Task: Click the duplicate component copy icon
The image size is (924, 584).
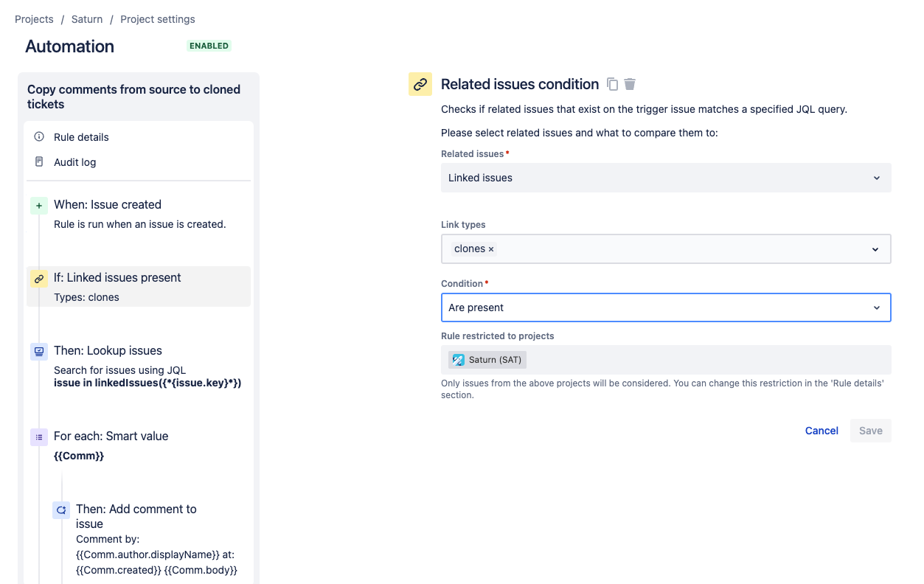Action: click(612, 84)
